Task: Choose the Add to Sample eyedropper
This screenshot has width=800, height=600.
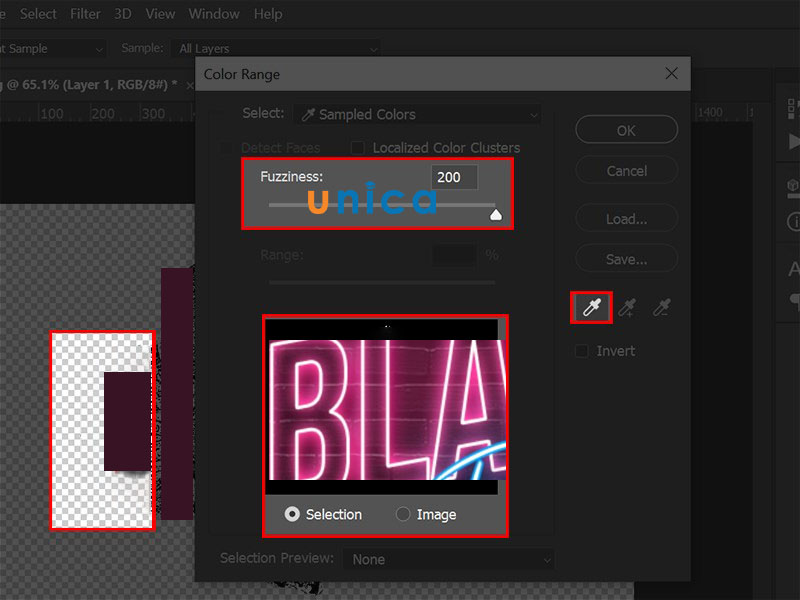Action: 627,308
